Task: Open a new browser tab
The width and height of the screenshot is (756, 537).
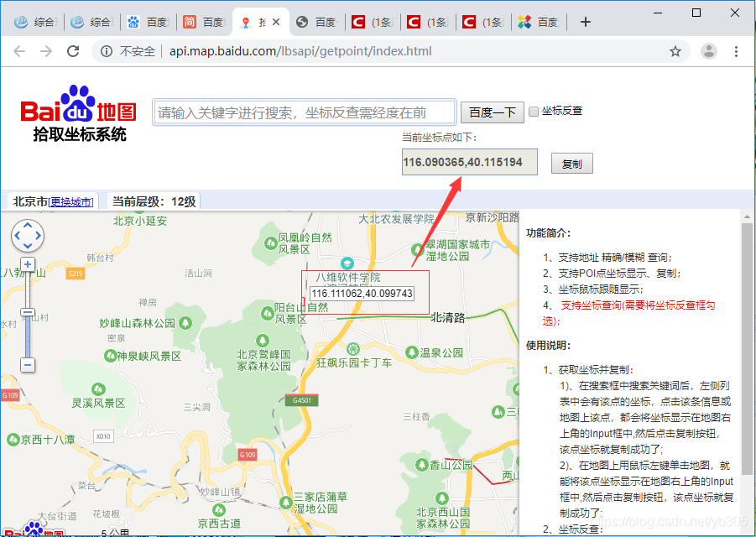Action: coord(586,22)
